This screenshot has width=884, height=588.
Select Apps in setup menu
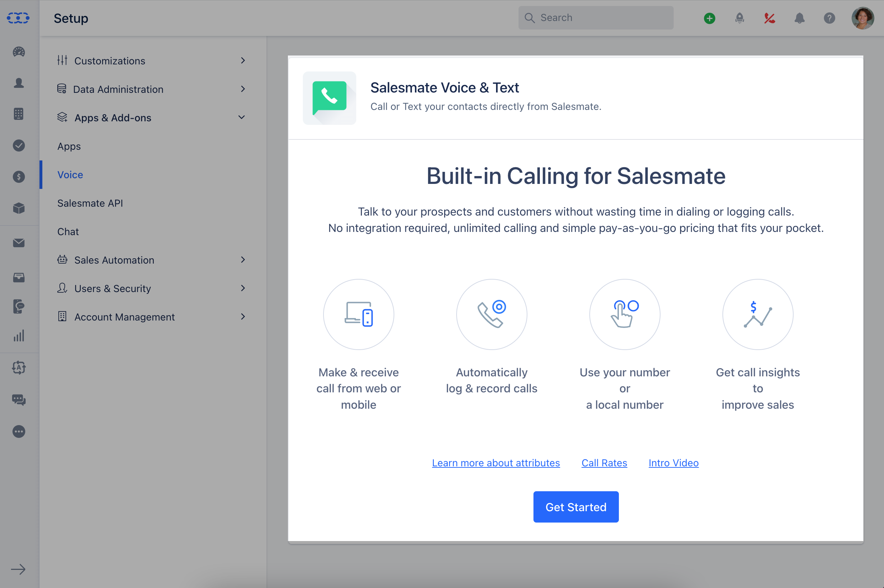[x=69, y=146]
